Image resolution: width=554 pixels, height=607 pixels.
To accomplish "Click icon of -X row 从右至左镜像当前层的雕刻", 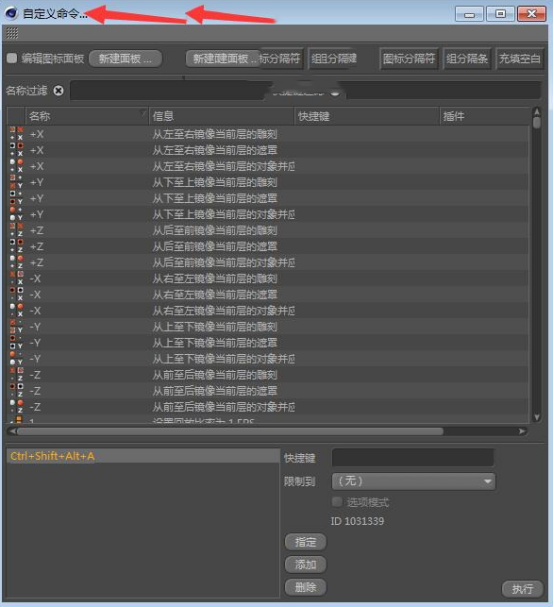I will (16, 278).
